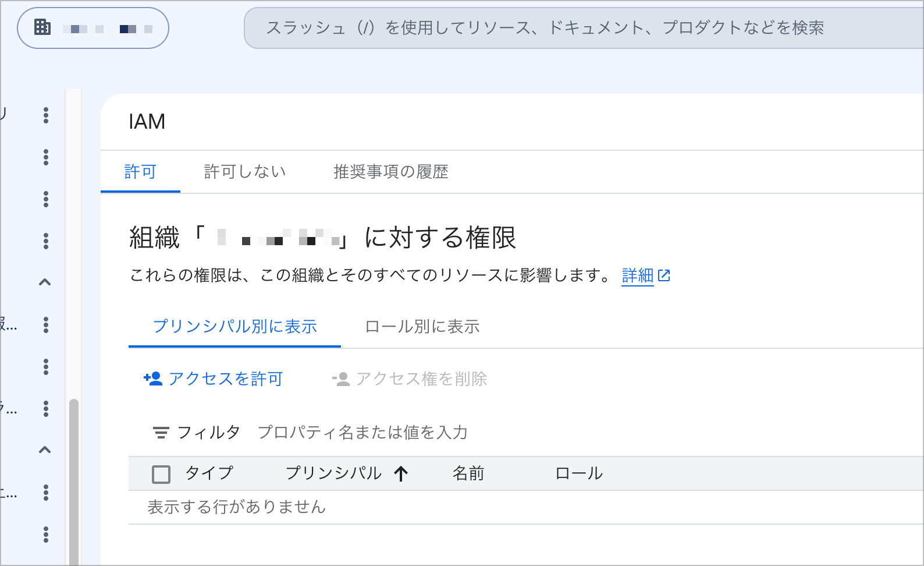Click the アクセスを許可 button
The width and height of the screenshot is (924, 566).
[213, 379]
